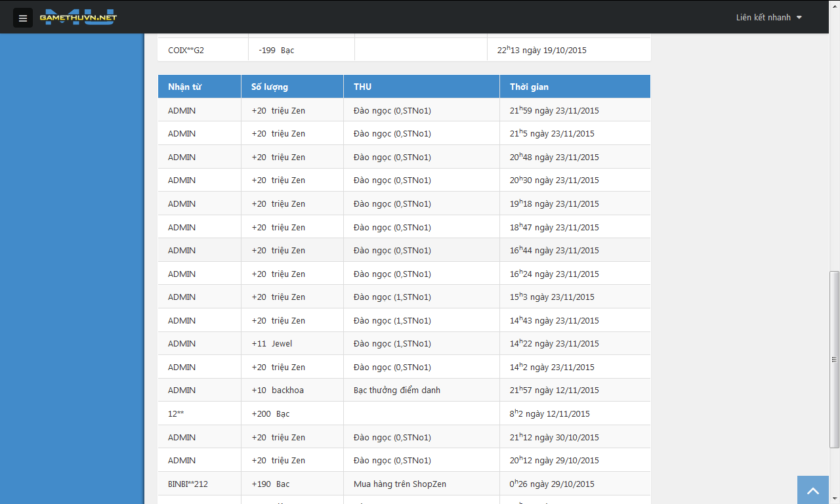This screenshot has height=504, width=840.
Task: Click the vertical scrollbar thumb
Action: (835, 360)
